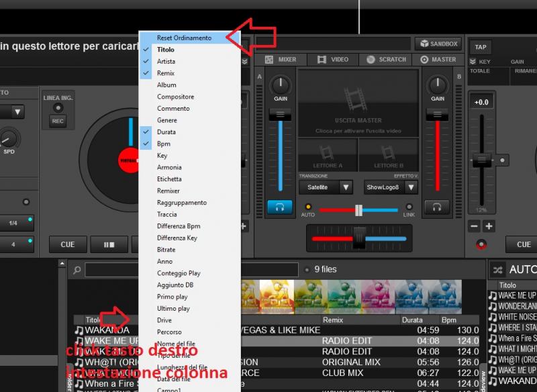The width and height of the screenshot is (537, 392).
Task: Adjust the left channel volume fader
Action: click(x=280, y=115)
